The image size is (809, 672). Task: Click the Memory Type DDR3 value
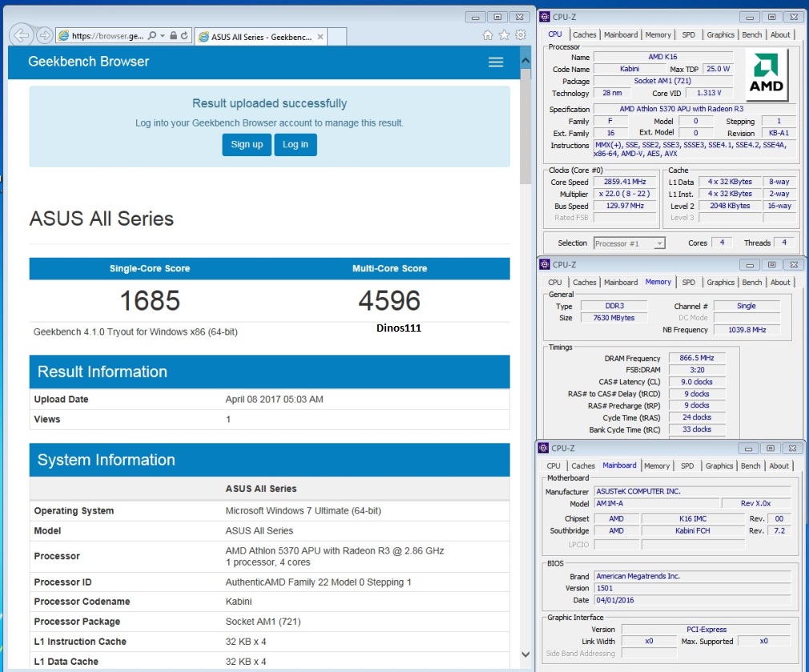614,306
